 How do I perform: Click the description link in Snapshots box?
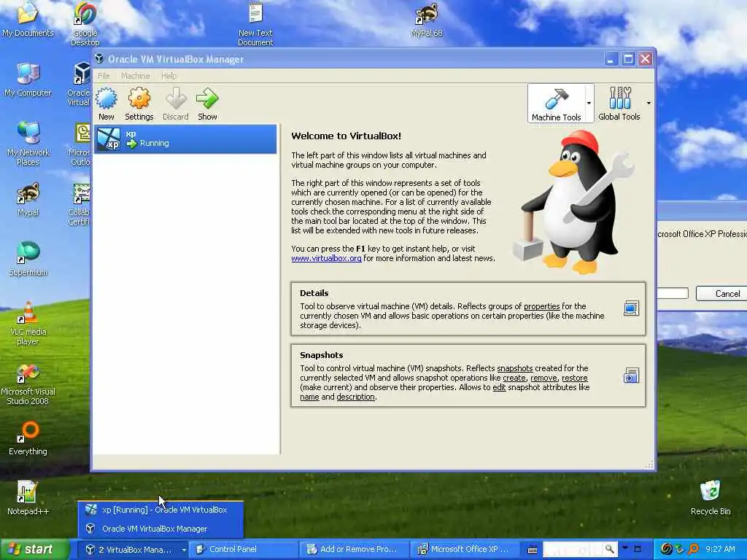point(355,397)
